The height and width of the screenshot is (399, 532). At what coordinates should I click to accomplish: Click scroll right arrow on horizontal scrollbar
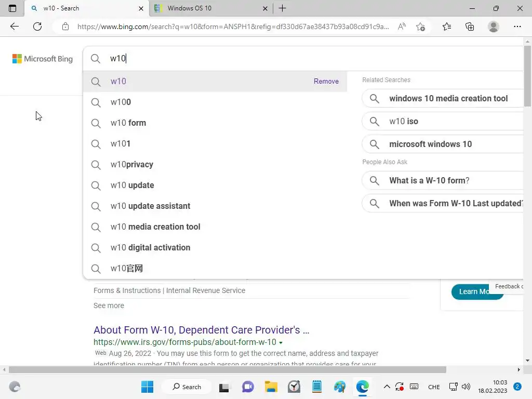click(x=518, y=369)
